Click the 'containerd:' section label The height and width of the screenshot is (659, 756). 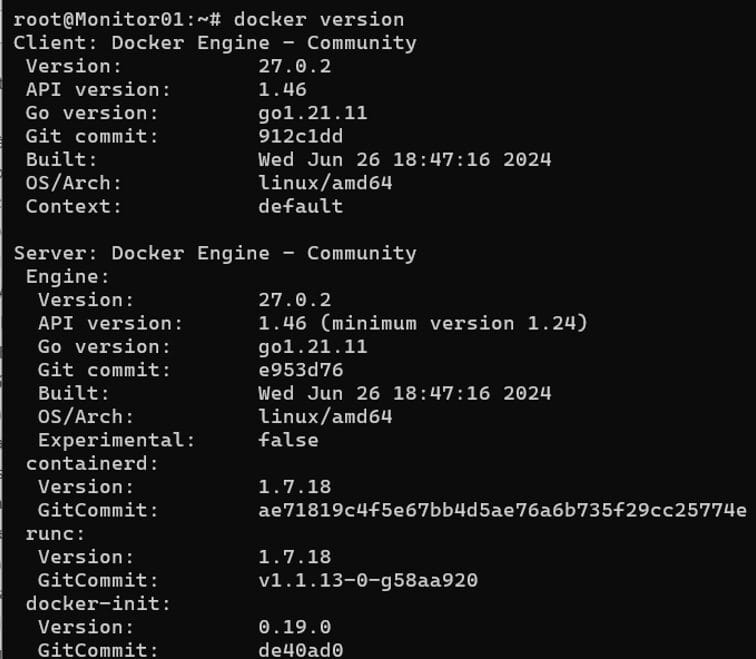tap(92, 463)
